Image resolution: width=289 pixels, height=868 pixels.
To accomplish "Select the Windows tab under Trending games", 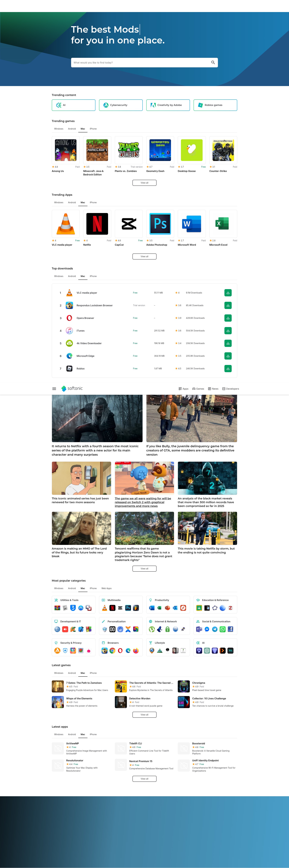I will (59, 129).
